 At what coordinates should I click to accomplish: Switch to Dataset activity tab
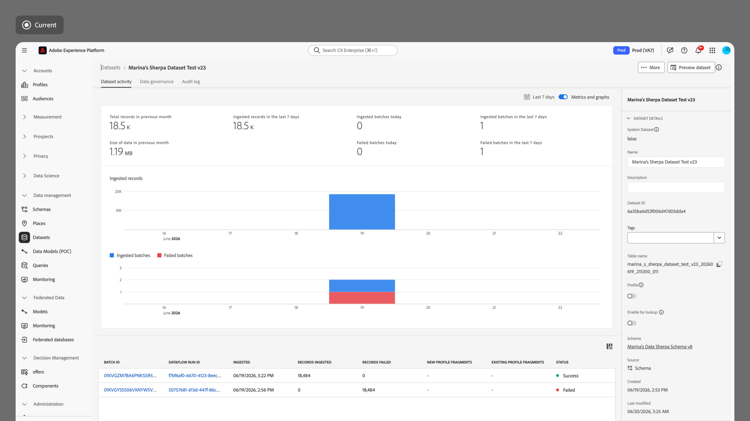pyautogui.click(x=116, y=82)
